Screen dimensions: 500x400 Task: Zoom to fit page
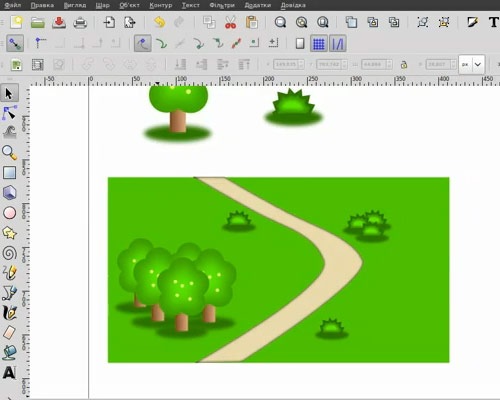[x=323, y=22]
